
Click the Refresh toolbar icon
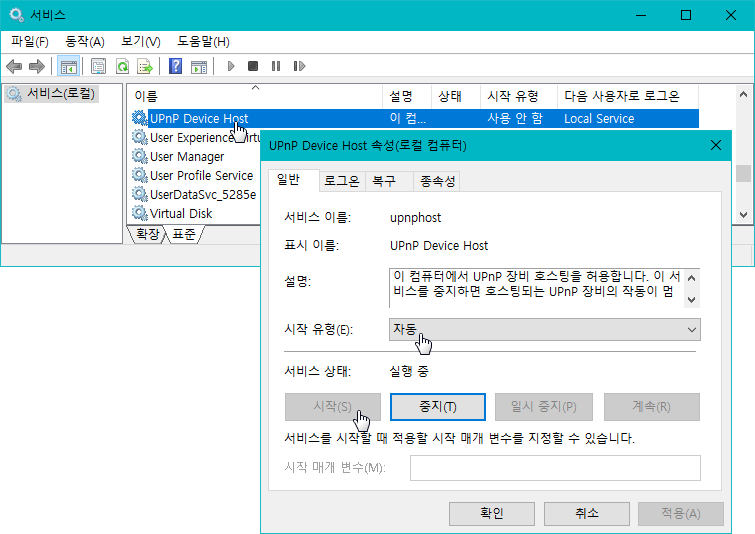coord(122,66)
